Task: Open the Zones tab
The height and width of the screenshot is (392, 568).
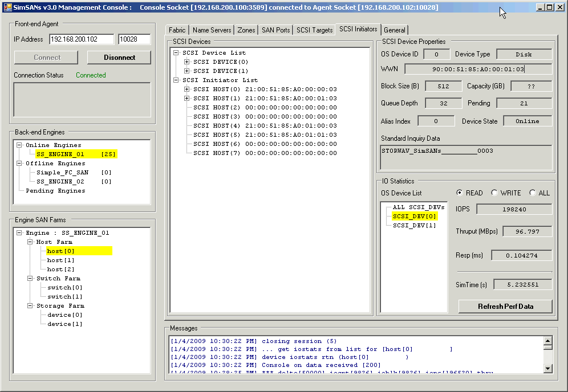Action: 246,30
